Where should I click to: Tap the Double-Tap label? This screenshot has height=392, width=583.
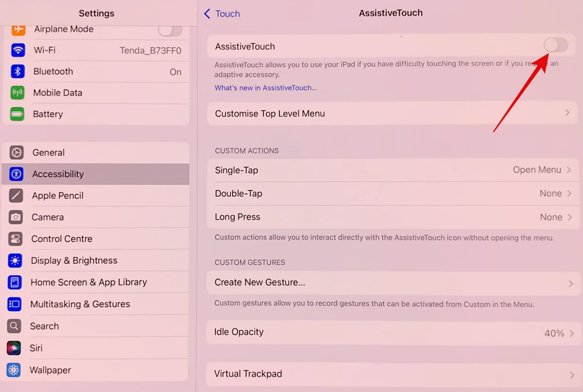239,193
